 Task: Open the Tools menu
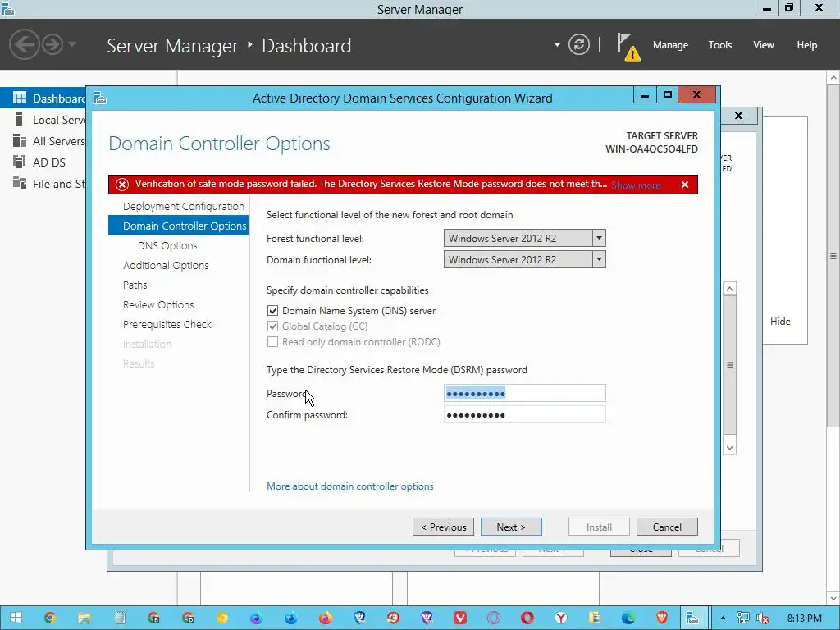point(720,45)
